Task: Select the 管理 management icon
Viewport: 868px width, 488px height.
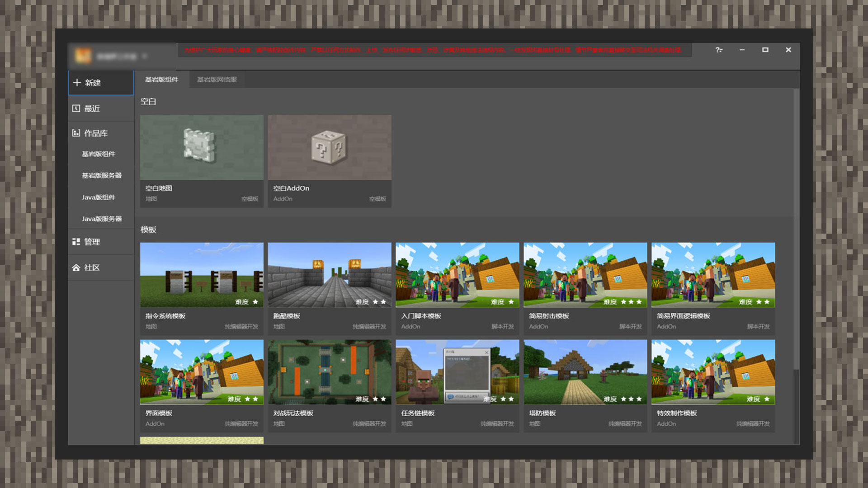Action: tap(76, 242)
